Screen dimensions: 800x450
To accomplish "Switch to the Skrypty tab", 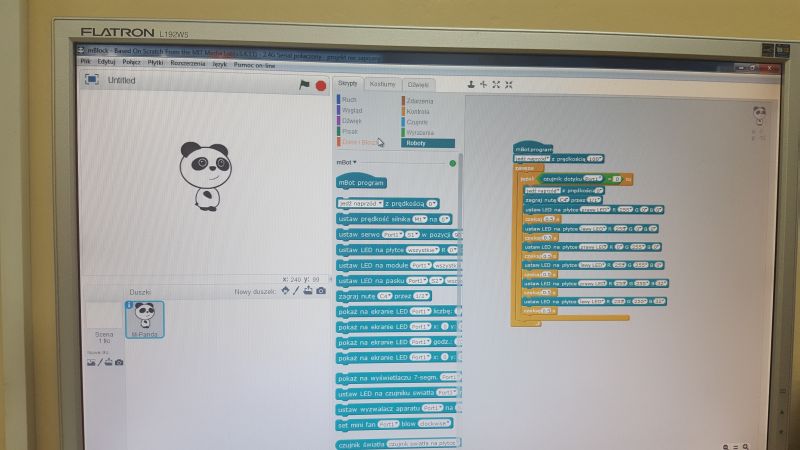I will point(347,83).
